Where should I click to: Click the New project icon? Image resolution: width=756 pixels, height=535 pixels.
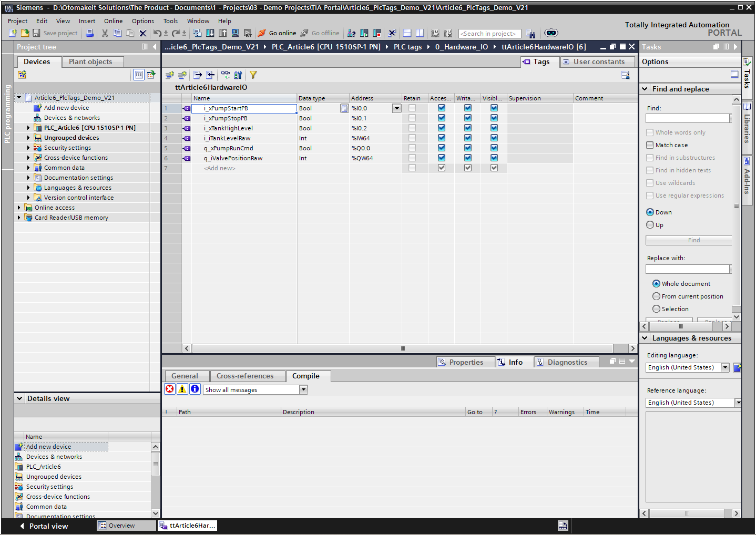13,33
